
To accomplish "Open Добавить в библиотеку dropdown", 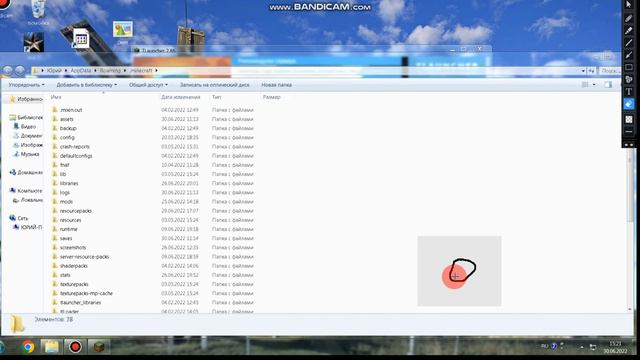I will click(x=87, y=85).
